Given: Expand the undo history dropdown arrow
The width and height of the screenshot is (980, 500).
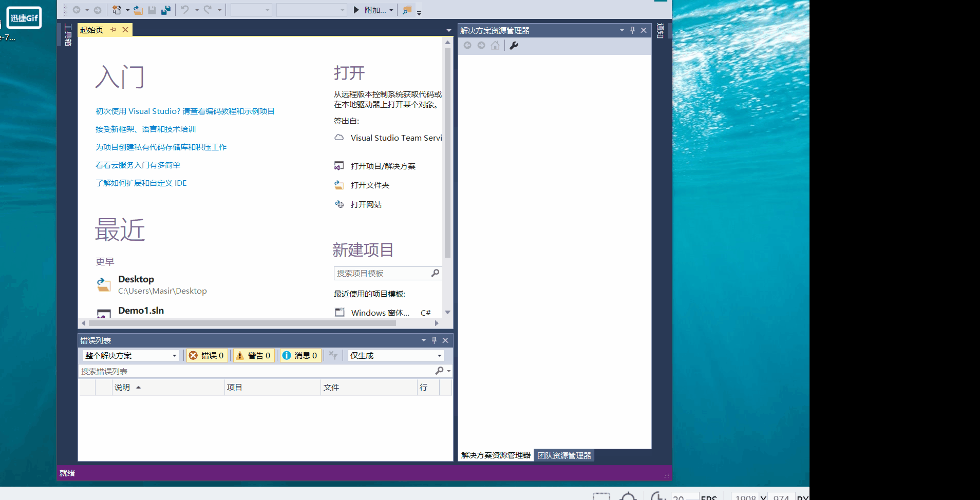Looking at the screenshot, I should coord(197,10).
